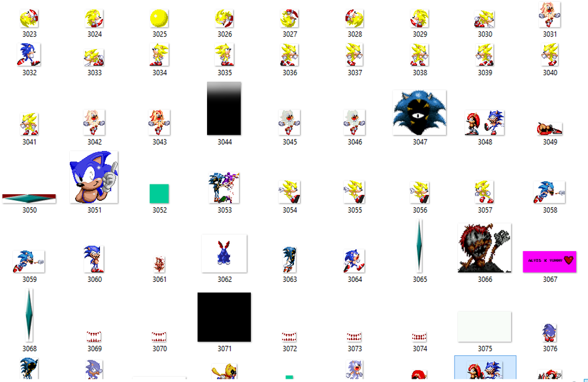Select the teal diamond spike 3065
Viewport: 588px width, 382px height.
click(419, 246)
